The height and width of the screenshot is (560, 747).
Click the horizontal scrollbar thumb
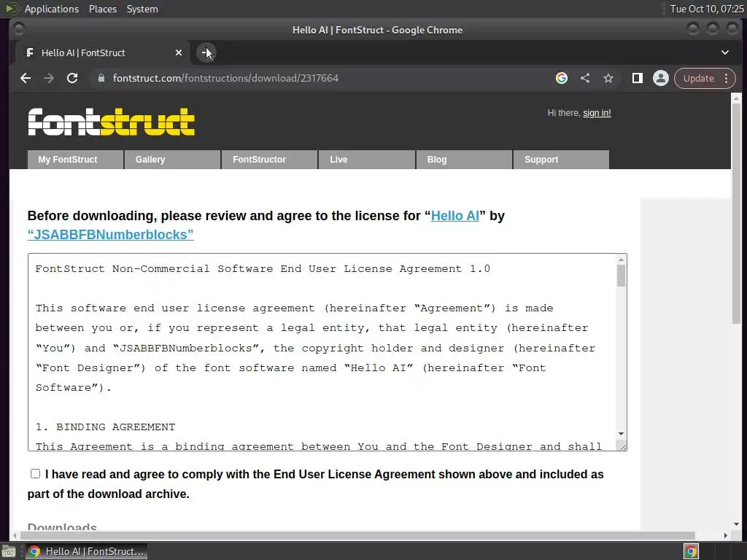[357, 536]
